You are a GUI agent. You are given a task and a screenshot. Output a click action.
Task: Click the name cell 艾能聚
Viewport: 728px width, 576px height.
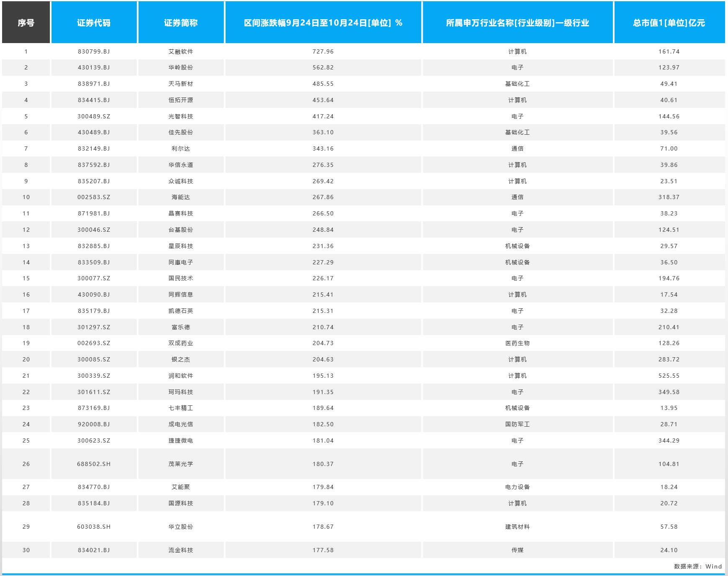click(181, 487)
